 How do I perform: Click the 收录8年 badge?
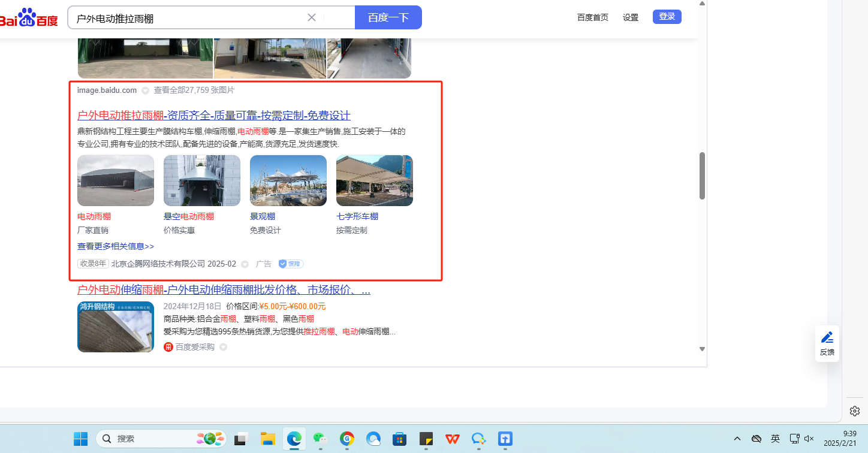(x=93, y=264)
